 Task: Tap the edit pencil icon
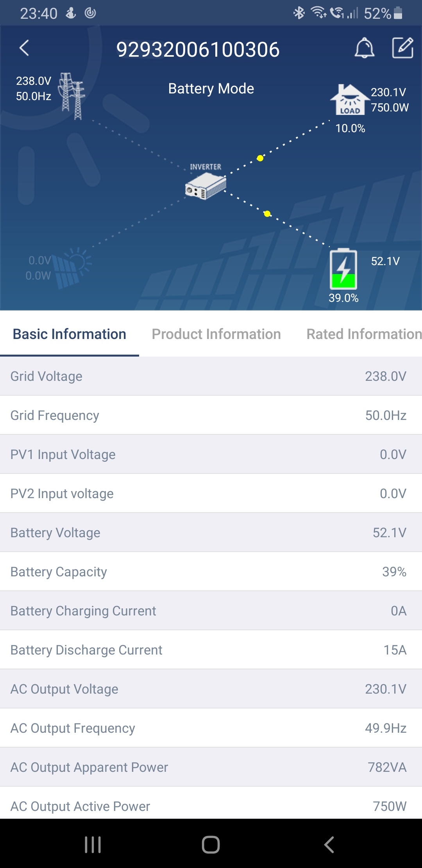pos(402,48)
